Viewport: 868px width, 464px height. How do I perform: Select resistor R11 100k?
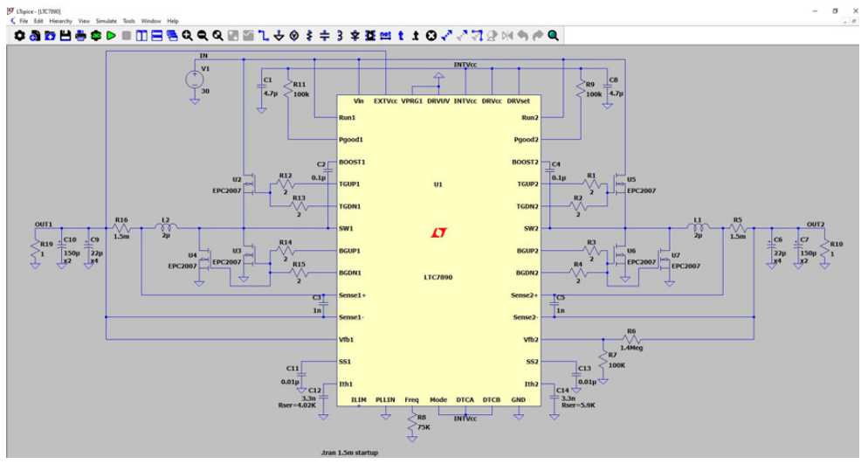tap(288, 89)
